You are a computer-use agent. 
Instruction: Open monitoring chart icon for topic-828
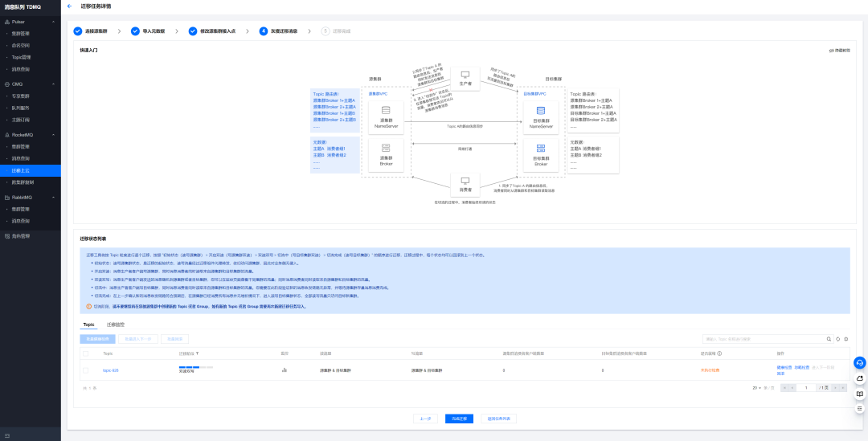coord(285,370)
